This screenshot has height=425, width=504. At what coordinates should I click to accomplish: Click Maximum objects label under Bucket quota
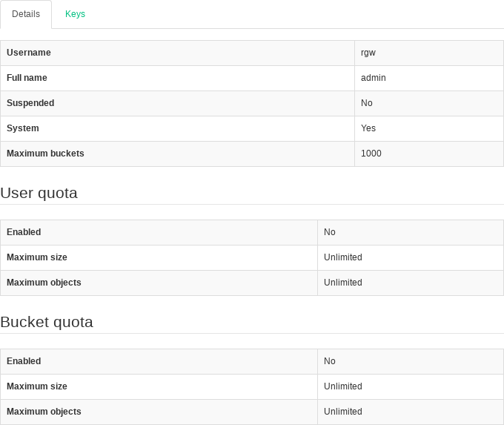tap(44, 412)
